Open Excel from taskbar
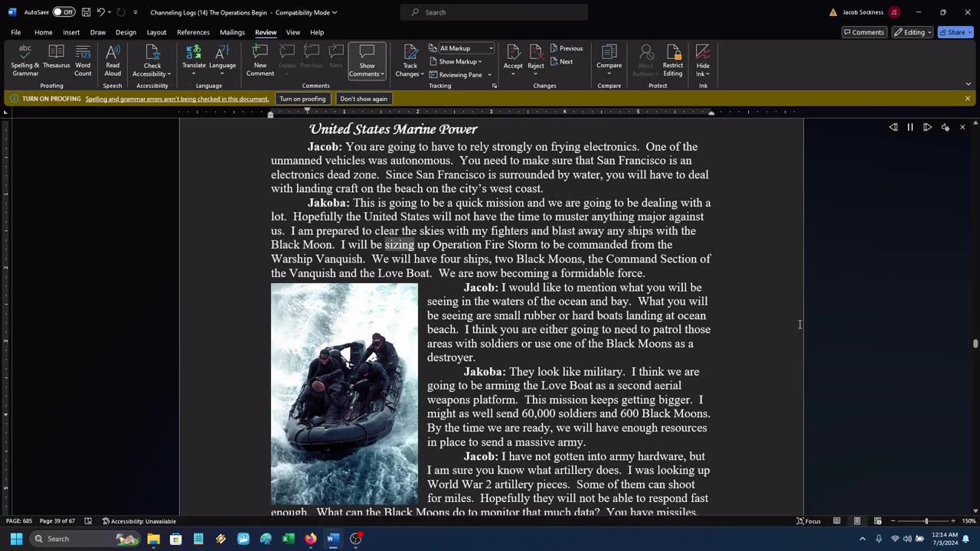Screen dimensions: 980x551 coord(288,539)
